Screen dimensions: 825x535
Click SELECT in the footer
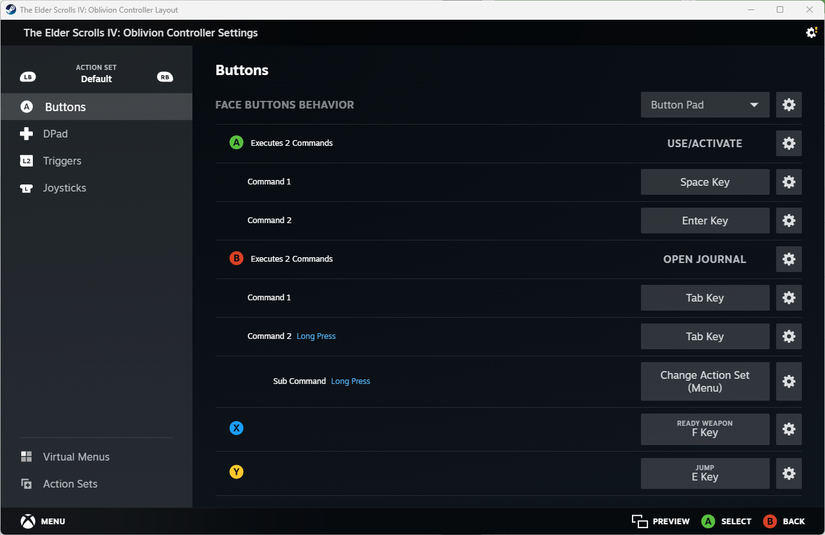(736, 521)
